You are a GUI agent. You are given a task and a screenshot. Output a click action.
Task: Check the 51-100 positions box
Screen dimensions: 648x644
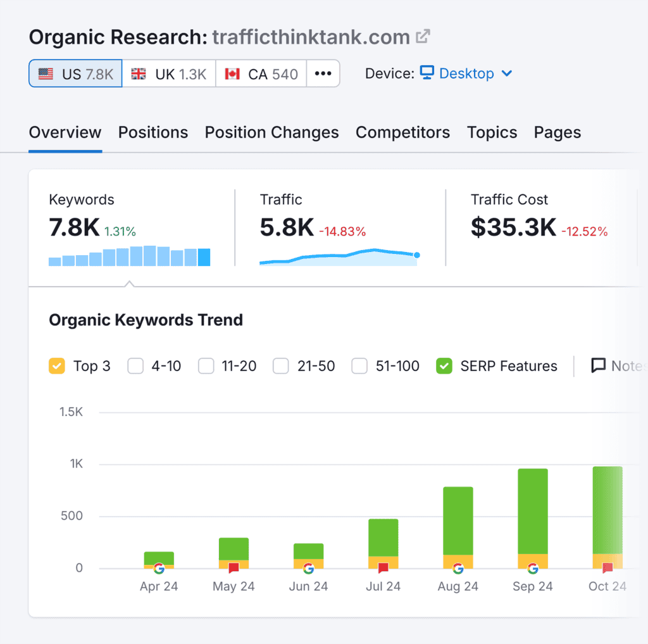click(x=359, y=366)
